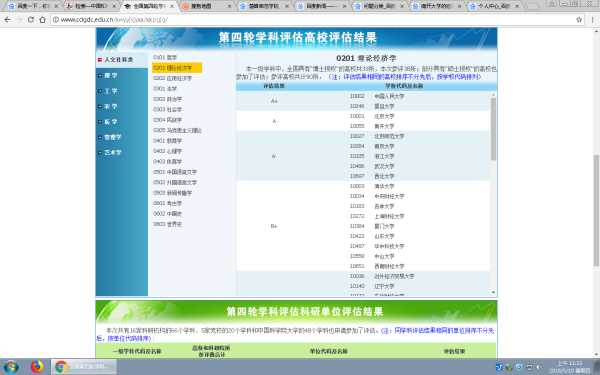This screenshot has height=375, width=600.
Task: Open discipline 0601 考古学
Action: tap(168, 203)
